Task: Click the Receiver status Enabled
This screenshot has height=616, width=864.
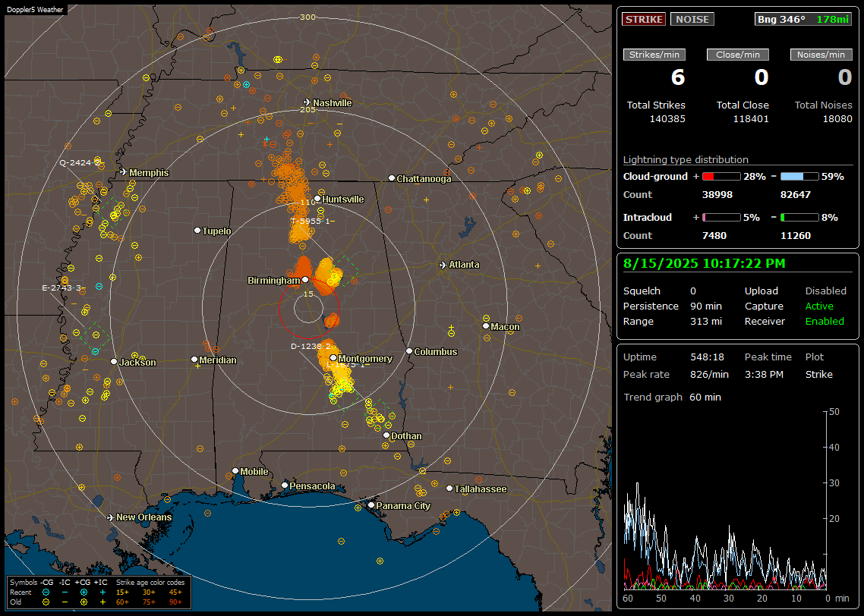Action: coord(825,322)
